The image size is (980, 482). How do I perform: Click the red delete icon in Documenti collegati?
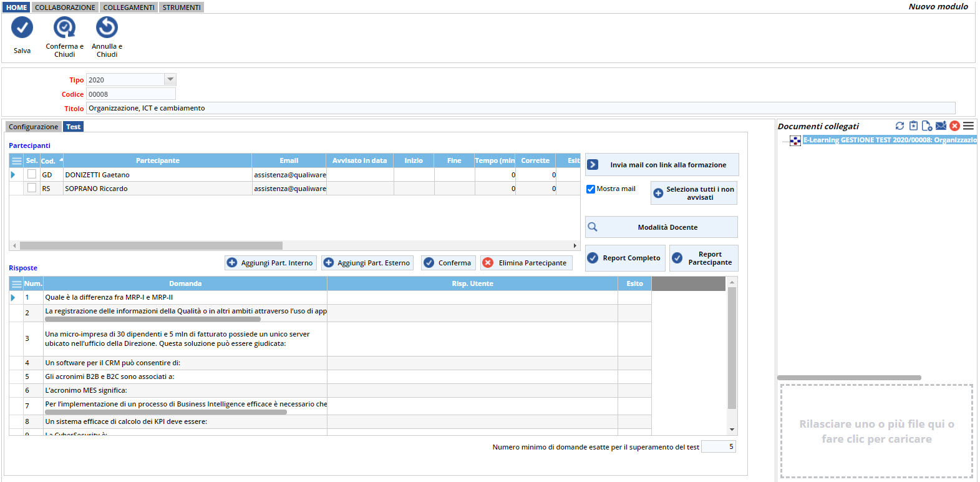pyautogui.click(x=954, y=126)
